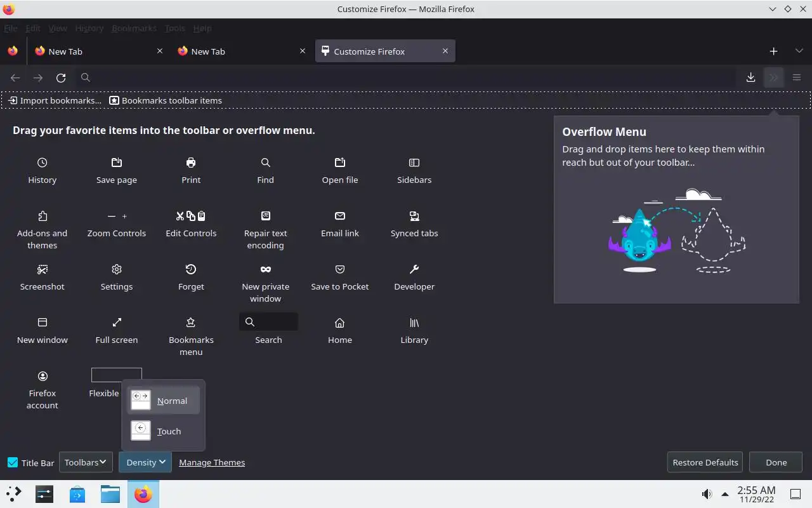This screenshot has height=508, width=812.
Task: Open the Tools menu
Action: [x=175, y=29]
